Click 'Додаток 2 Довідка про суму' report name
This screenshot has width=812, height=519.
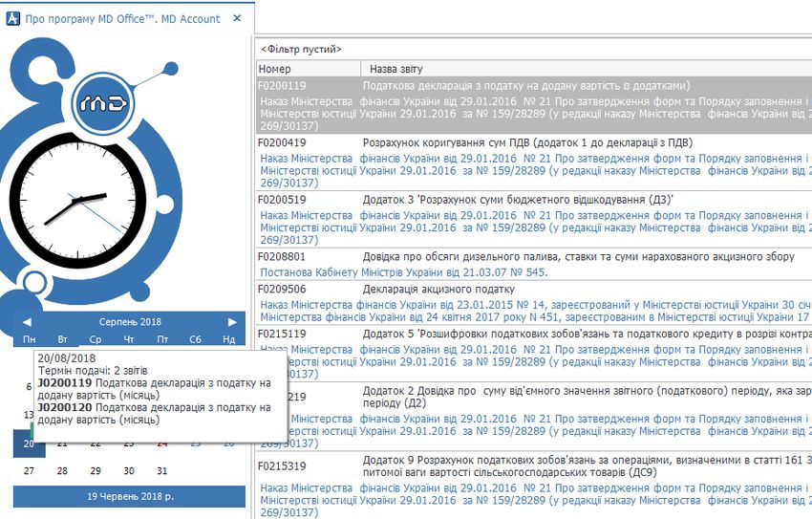pos(588,397)
